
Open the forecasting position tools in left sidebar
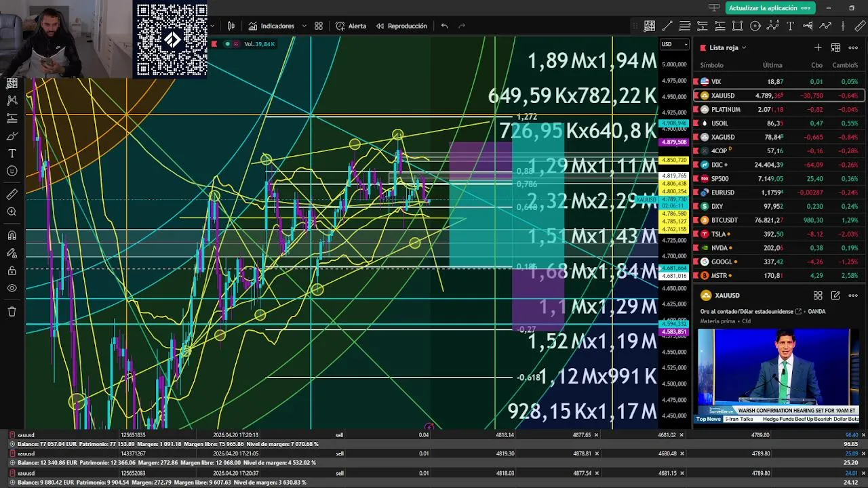[12, 118]
